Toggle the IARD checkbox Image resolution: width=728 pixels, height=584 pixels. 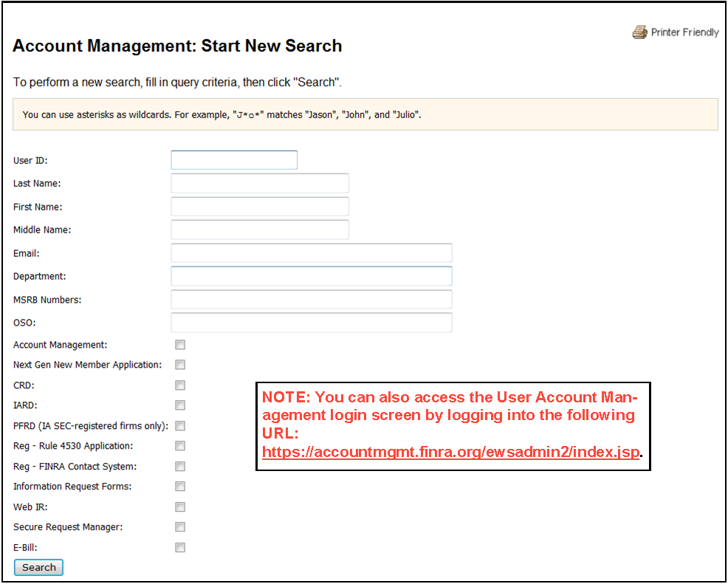180,405
